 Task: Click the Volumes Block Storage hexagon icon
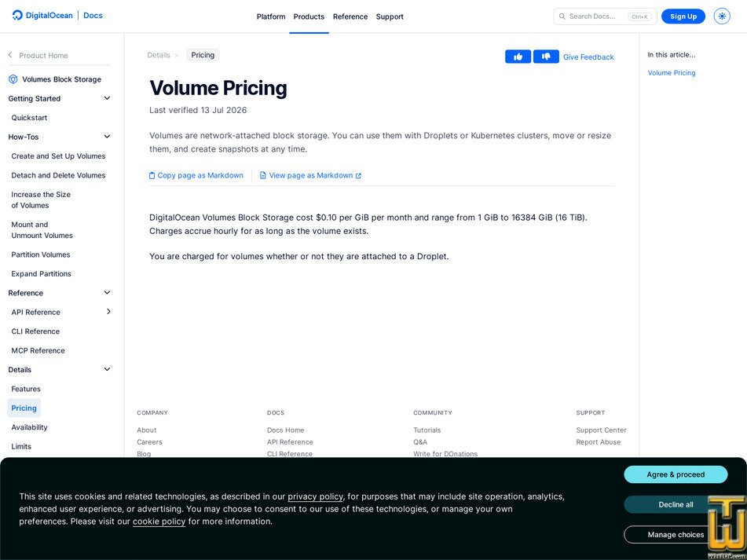tap(13, 79)
